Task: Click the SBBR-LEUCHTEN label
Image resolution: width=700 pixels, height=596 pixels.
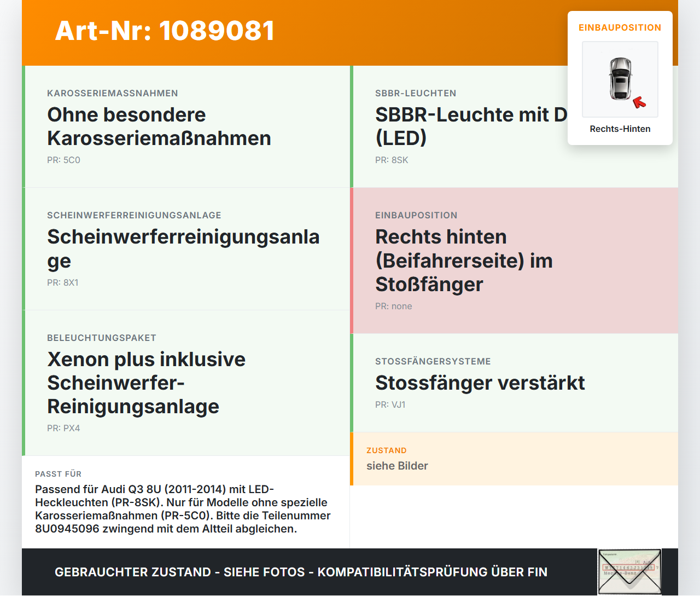Action: [416, 93]
